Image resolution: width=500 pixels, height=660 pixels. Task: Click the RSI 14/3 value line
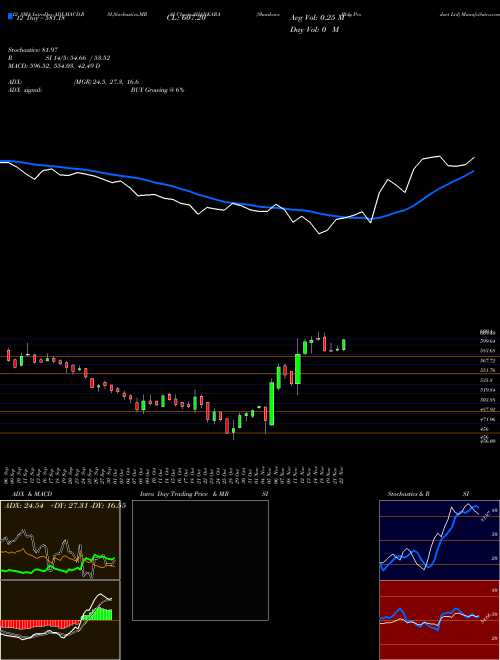coord(59,58)
